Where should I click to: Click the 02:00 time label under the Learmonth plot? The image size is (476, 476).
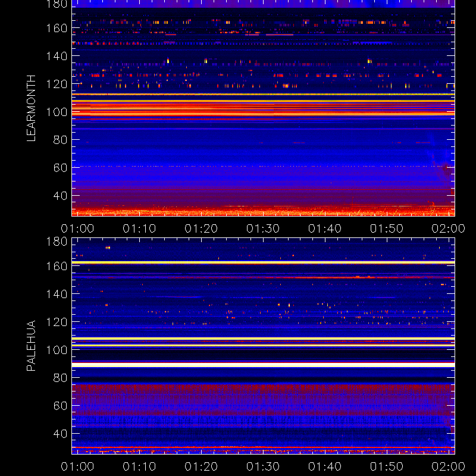coord(449,228)
